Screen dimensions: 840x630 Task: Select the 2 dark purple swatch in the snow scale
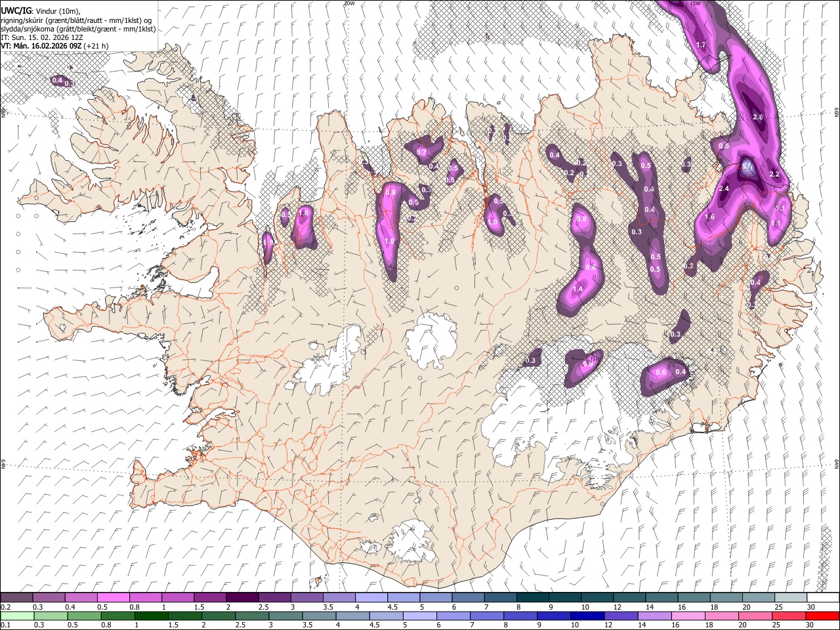tap(241, 598)
